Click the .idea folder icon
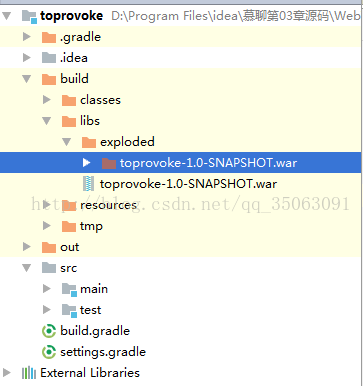The height and width of the screenshot is (386, 363). point(49,58)
